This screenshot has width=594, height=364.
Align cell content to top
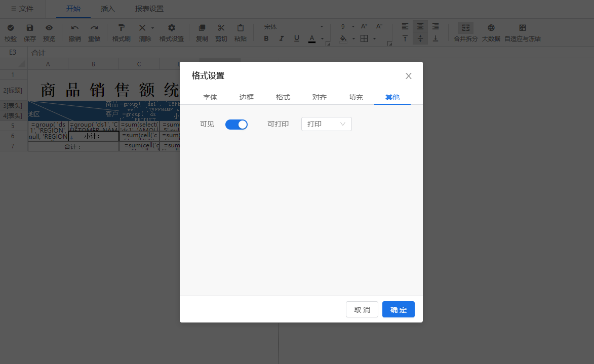tap(405, 38)
